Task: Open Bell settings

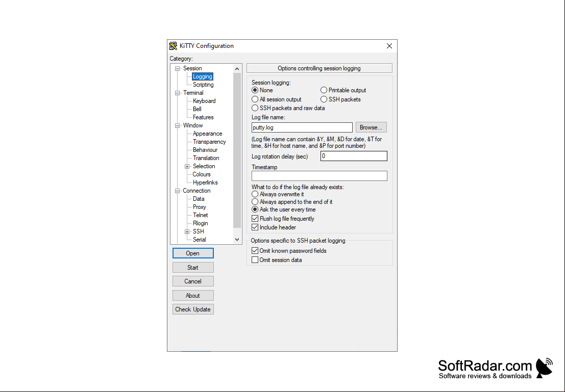Action: [x=197, y=109]
